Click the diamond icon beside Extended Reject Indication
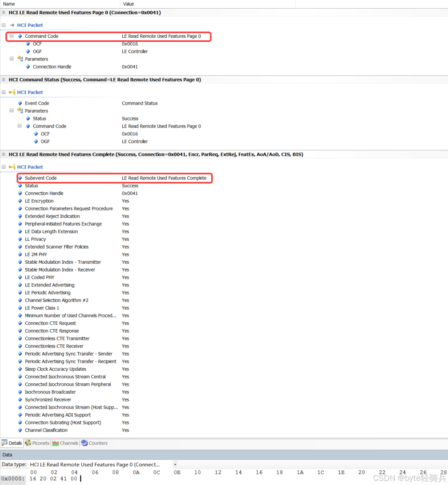Screen dimensions: 448x485 pyautogui.click(x=20, y=216)
